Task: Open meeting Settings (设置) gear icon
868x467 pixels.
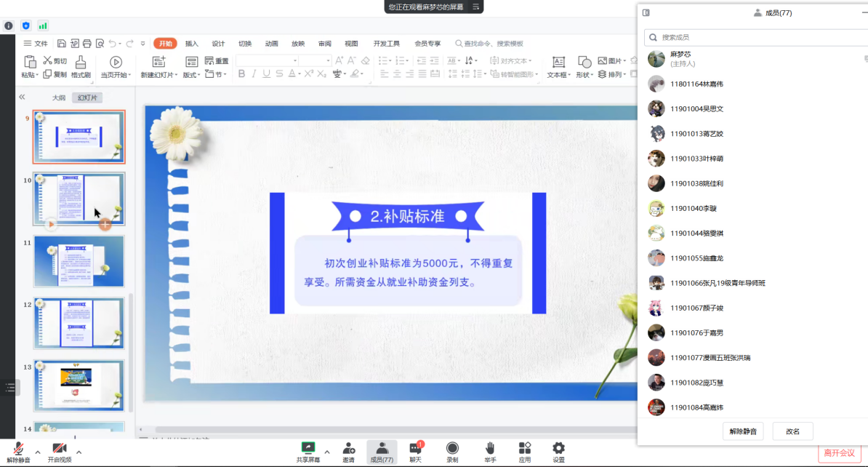Action: click(558, 449)
